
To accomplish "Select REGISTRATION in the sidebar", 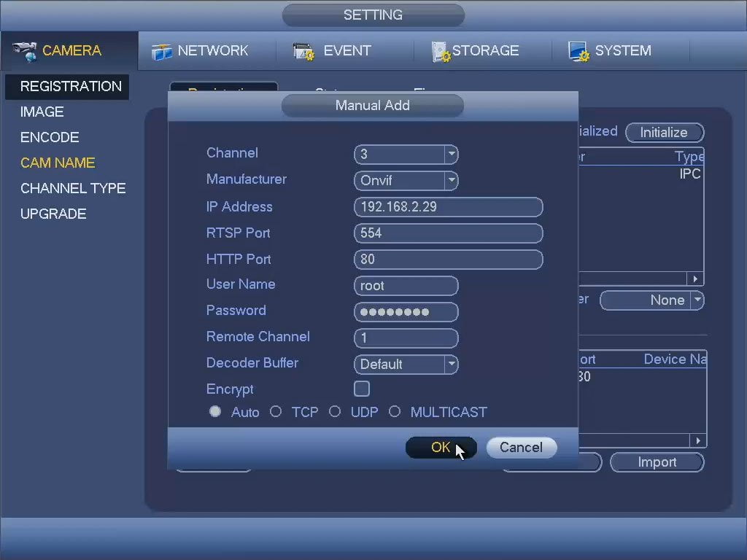I will pos(67,87).
